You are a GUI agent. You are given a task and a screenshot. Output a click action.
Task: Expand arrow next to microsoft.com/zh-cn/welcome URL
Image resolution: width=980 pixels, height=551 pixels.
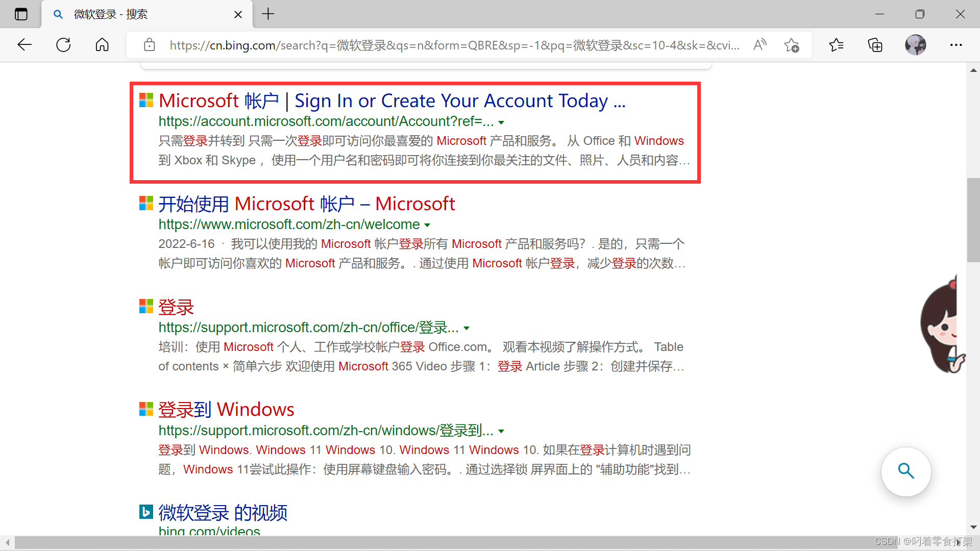pos(427,225)
